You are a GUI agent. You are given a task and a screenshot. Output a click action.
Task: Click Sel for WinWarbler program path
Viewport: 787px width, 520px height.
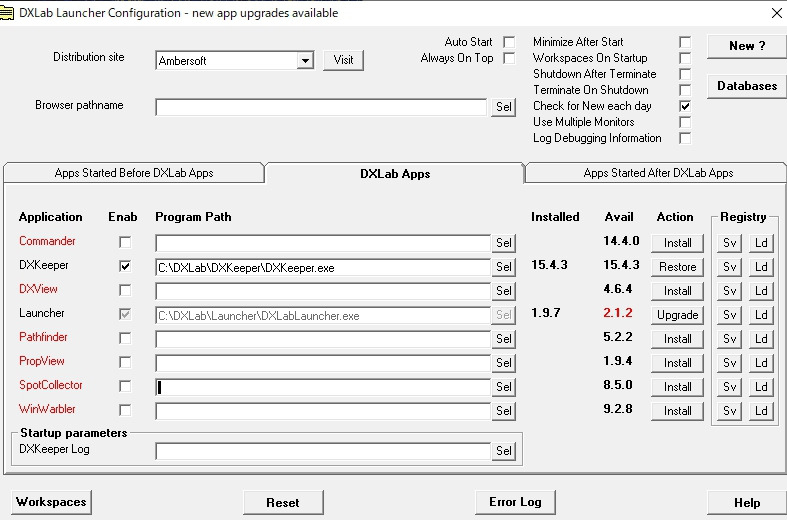[x=503, y=411]
